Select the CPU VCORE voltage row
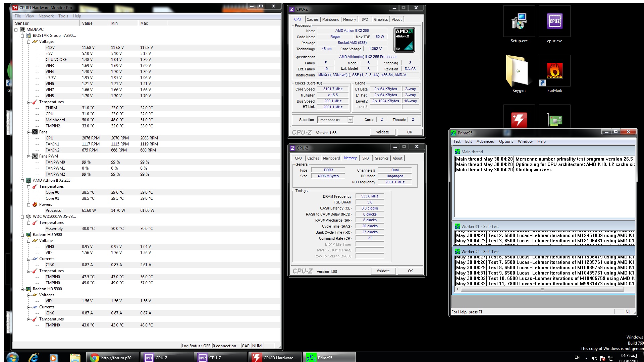Image resolution: width=644 pixels, height=362 pixels. point(147,60)
